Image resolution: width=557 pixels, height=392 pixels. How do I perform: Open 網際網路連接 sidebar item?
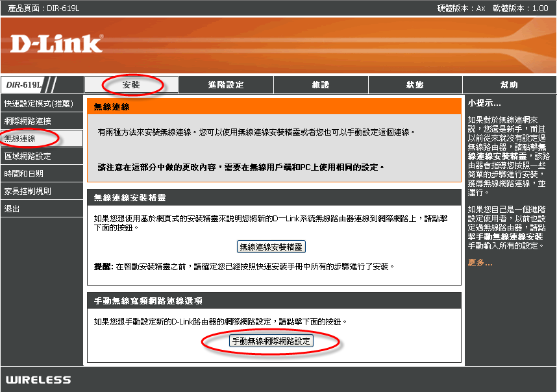coord(42,121)
